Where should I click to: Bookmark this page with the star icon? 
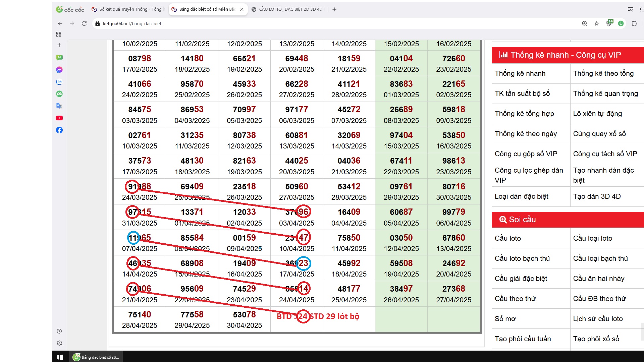click(597, 23)
